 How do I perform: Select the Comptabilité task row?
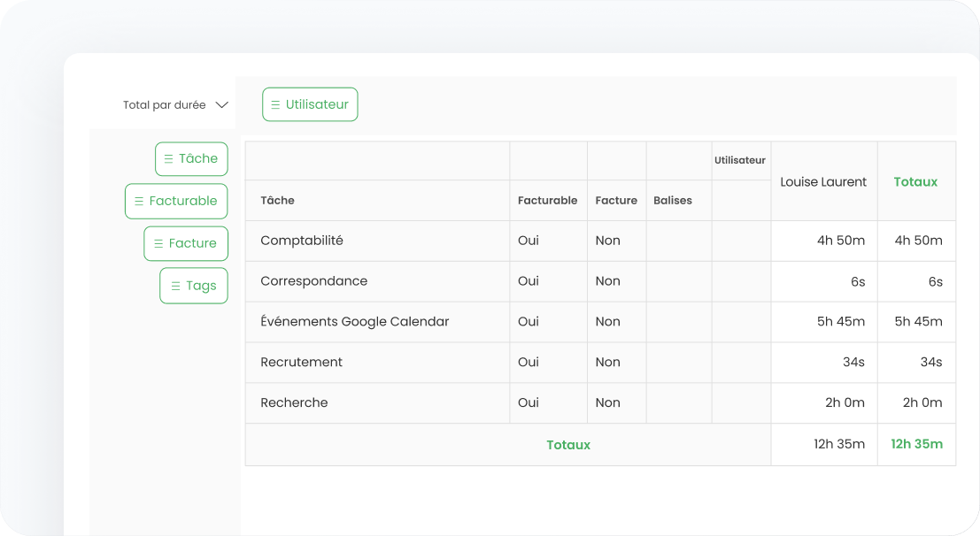600,241
